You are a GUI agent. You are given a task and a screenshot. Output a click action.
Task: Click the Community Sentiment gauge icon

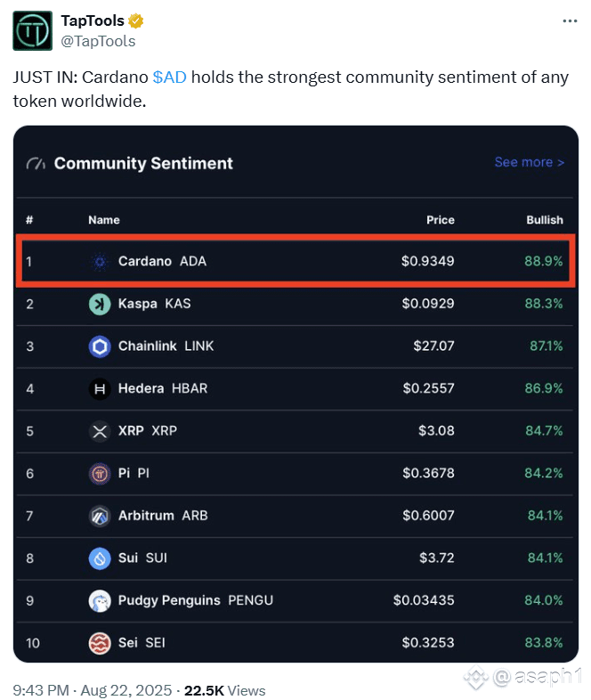tap(36, 164)
